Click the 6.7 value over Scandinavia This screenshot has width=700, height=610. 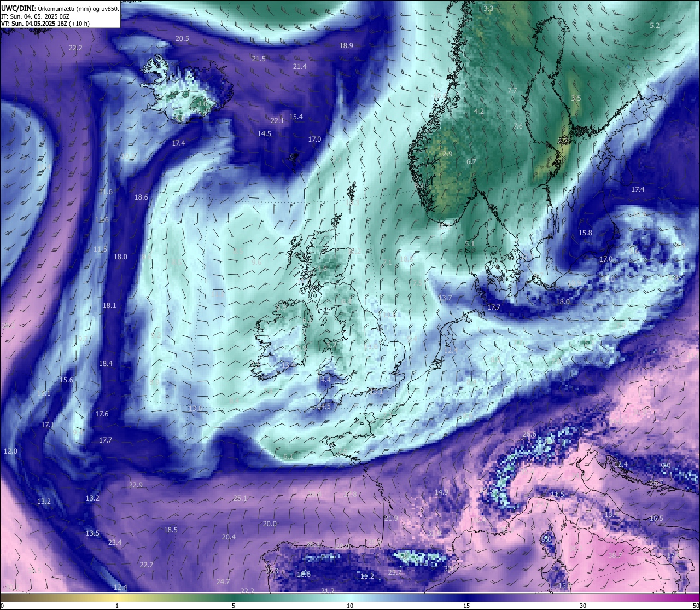[471, 161]
